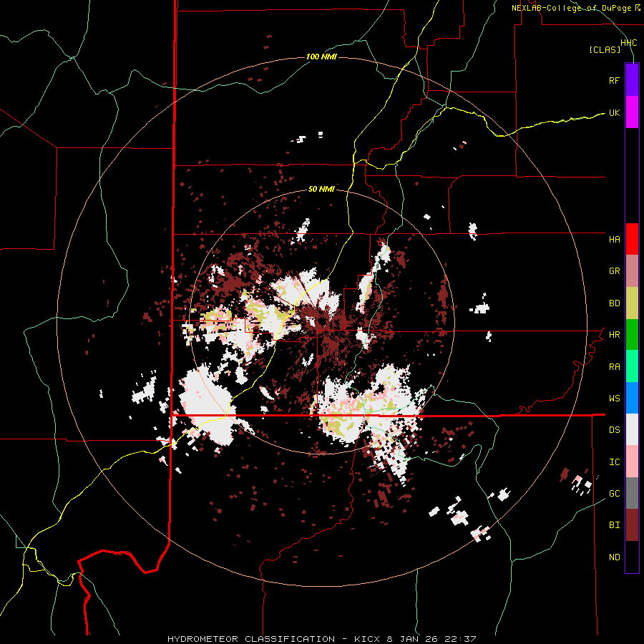Click the WS blue legend swatch

pyautogui.click(x=632, y=398)
